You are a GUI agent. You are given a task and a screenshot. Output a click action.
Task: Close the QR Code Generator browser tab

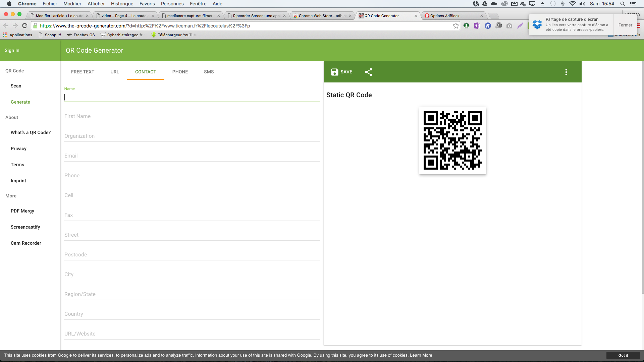(x=416, y=16)
